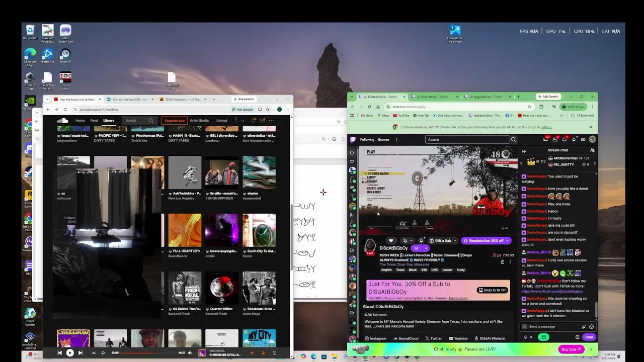Open the chat community users list
The image size is (644, 362).
click(x=592, y=150)
